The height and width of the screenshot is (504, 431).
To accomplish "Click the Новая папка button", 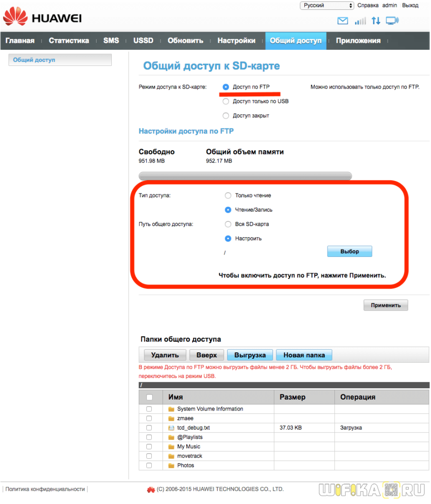I will coord(304,355).
